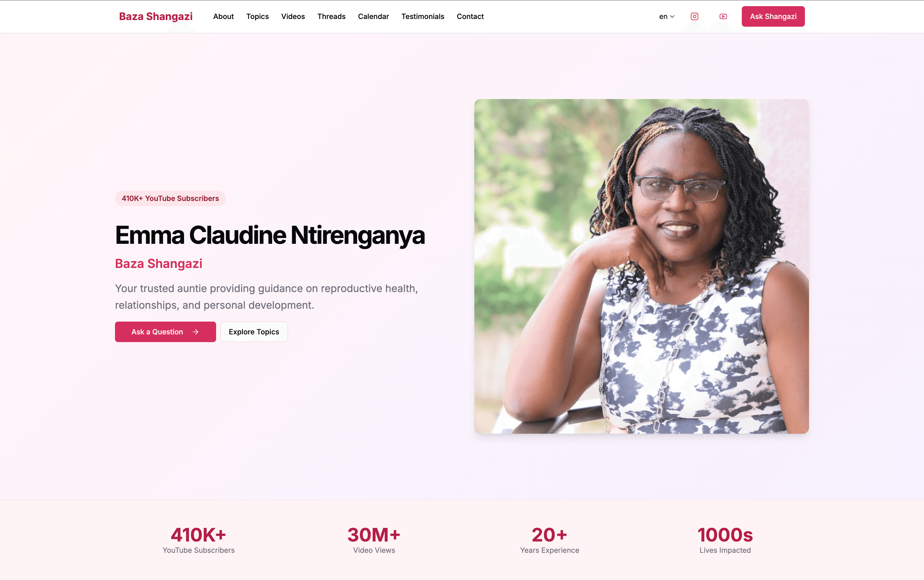Image resolution: width=924 pixels, height=580 pixels.
Task: Click the language selector chevron
Action: tap(672, 16)
